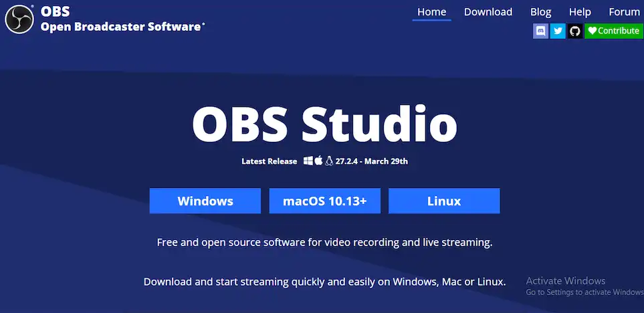
Task: Open the Help menu item
Action: [x=580, y=12]
